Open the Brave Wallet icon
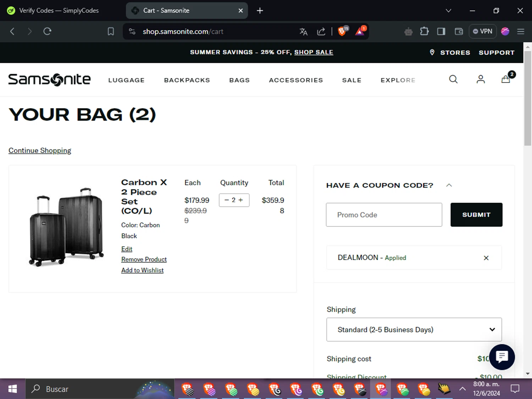Viewport: 532px width, 399px height. 459,32
